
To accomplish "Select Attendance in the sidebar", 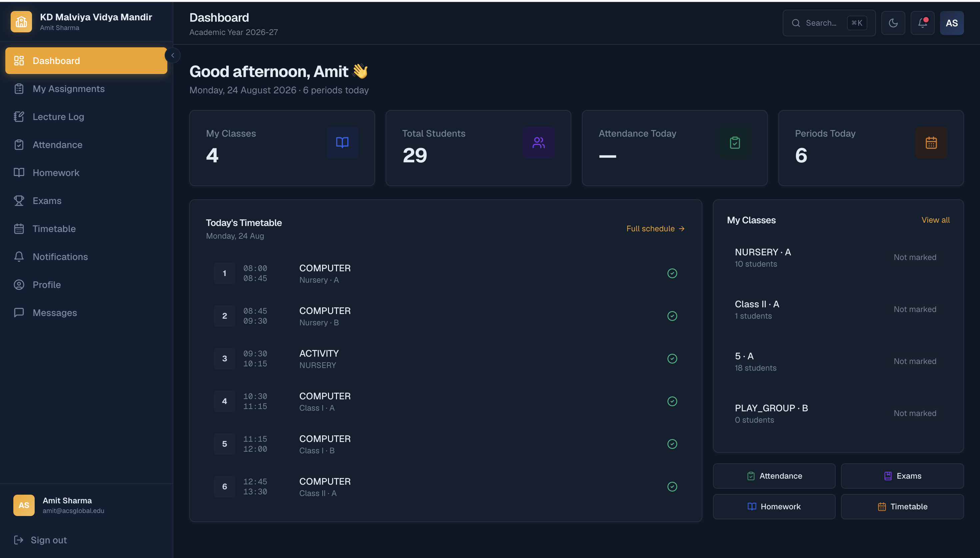I will 86,144.
